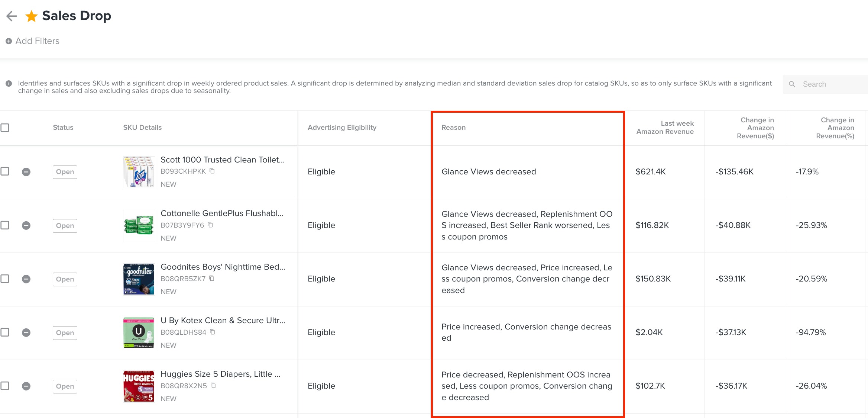Click the Open status for Scott 1000

(65, 172)
